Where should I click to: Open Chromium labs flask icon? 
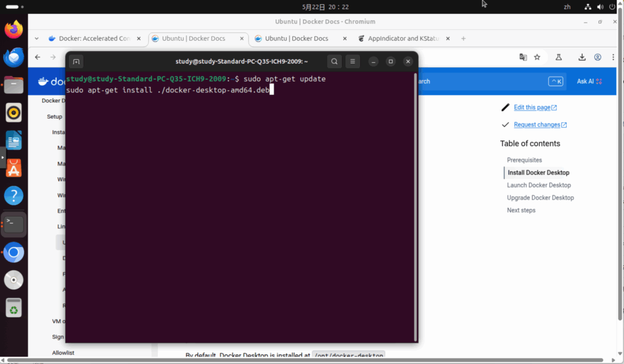pyautogui.click(x=559, y=57)
